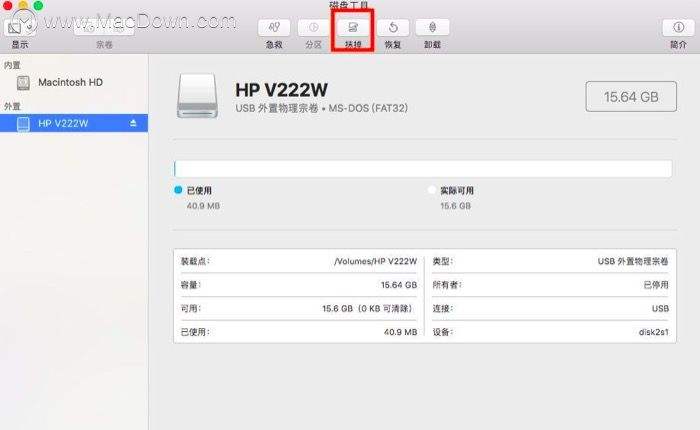The height and width of the screenshot is (430, 700).
Task: Click the Partition (分区) toolbar icon
Action: click(313, 28)
